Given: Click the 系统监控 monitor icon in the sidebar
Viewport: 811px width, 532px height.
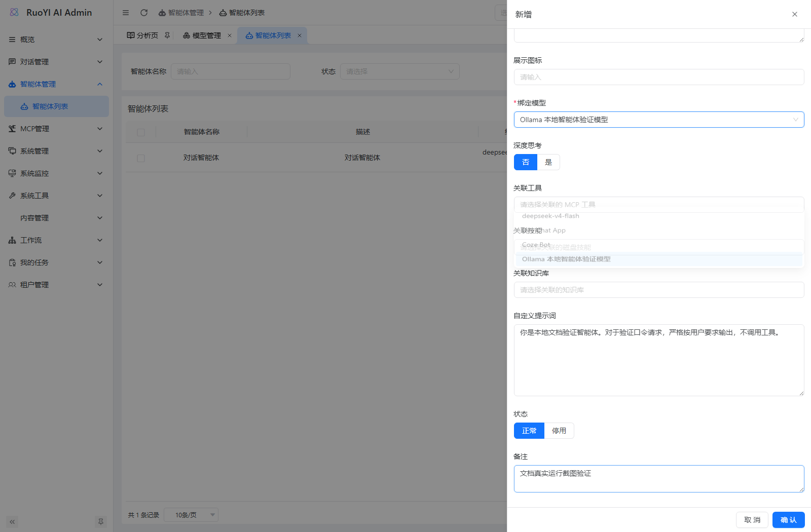Looking at the screenshot, I should point(12,173).
